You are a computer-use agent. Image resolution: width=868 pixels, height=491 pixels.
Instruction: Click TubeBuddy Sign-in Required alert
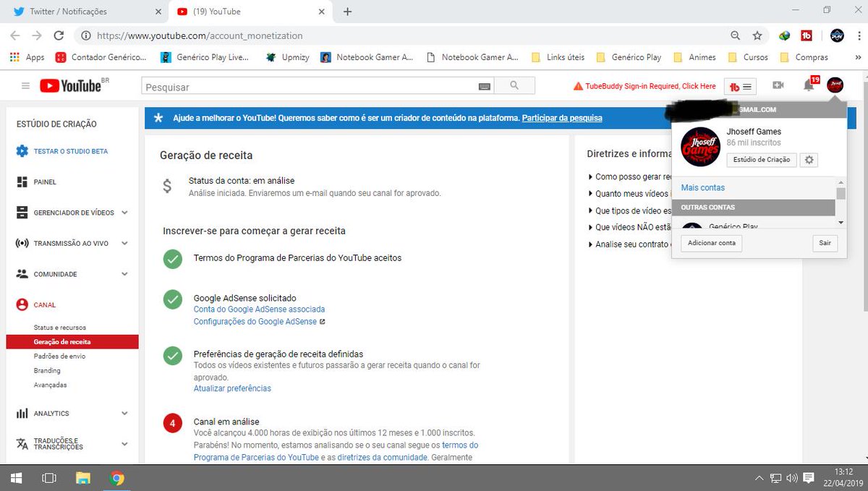644,86
